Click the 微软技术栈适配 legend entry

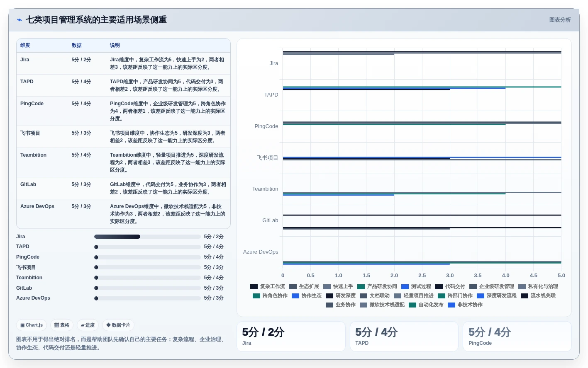coord(382,305)
